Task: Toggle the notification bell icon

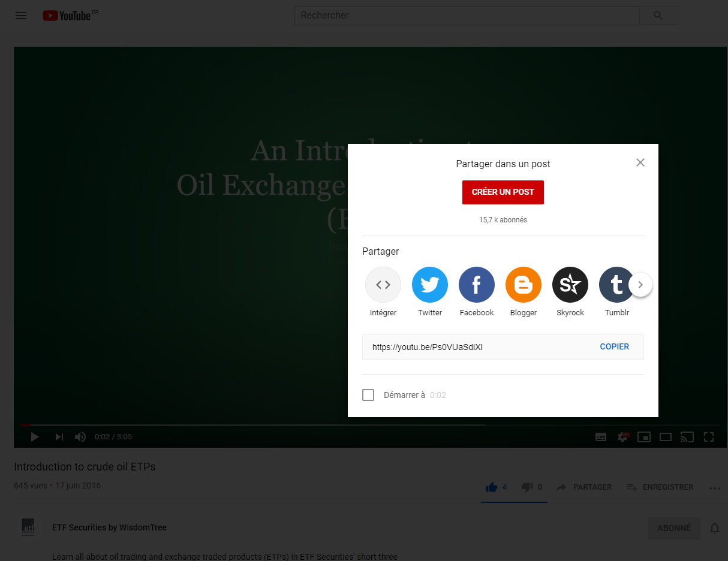Action: point(715,528)
